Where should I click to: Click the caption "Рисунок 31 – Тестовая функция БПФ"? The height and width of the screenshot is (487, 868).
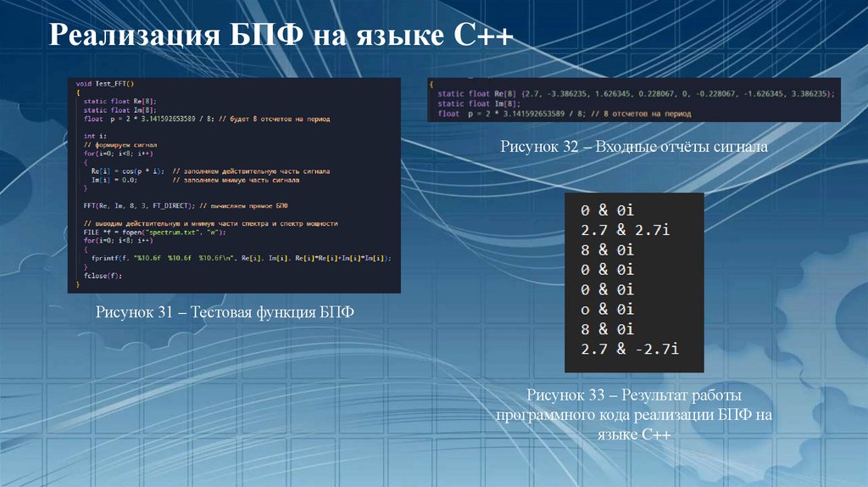coord(225,312)
